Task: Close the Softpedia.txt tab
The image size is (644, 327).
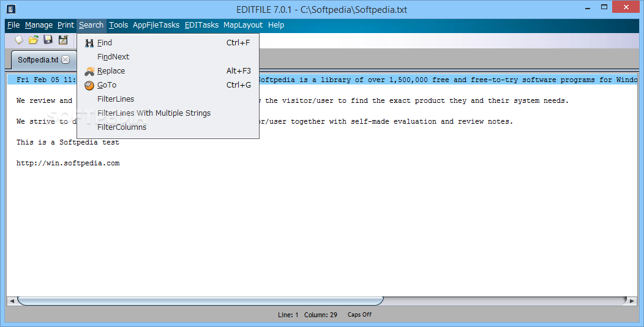Action: click(66, 59)
